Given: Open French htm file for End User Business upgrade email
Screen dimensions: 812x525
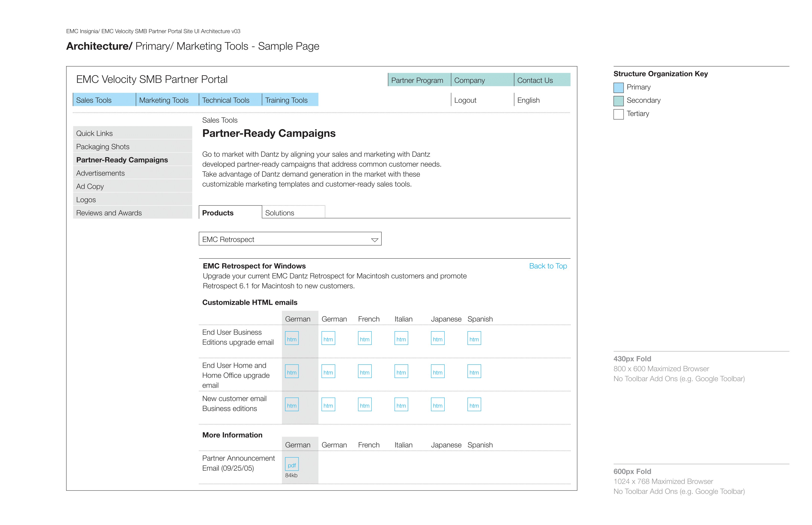Looking at the screenshot, I should pos(365,338).
